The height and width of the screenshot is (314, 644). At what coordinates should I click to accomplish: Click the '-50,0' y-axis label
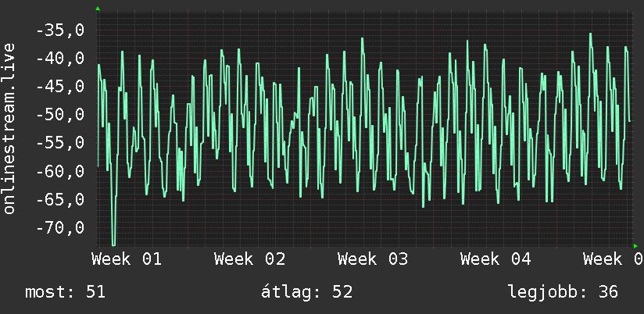(x=60, y=115)
